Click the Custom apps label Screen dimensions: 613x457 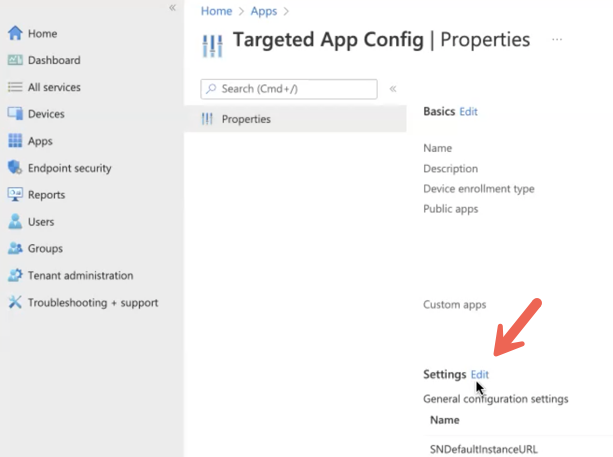pyautogui.click(x=454, y=305)
